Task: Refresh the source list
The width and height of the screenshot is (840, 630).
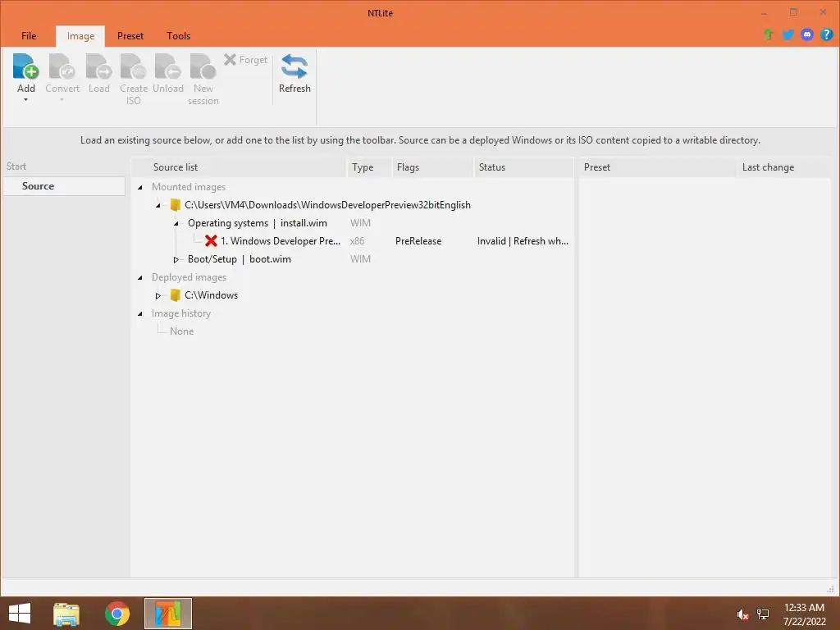Action: pyautogui.click(x=294, y=73)
